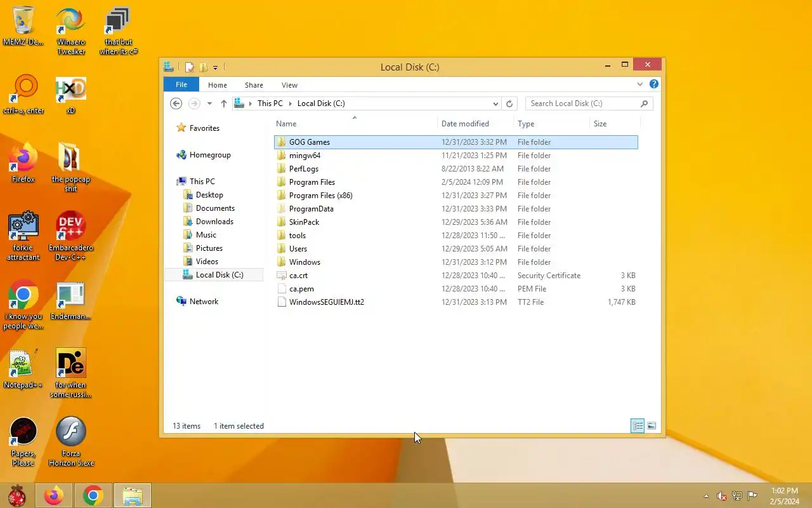The height and width of the screenshot is (508, 812).
Task: Click the muted volume tray icon
Action: point(721,496)
